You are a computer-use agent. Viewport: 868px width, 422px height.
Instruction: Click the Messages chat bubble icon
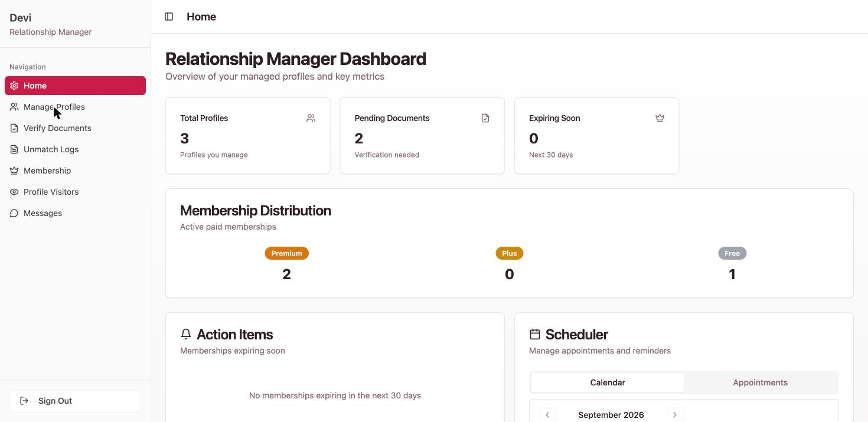14,213
